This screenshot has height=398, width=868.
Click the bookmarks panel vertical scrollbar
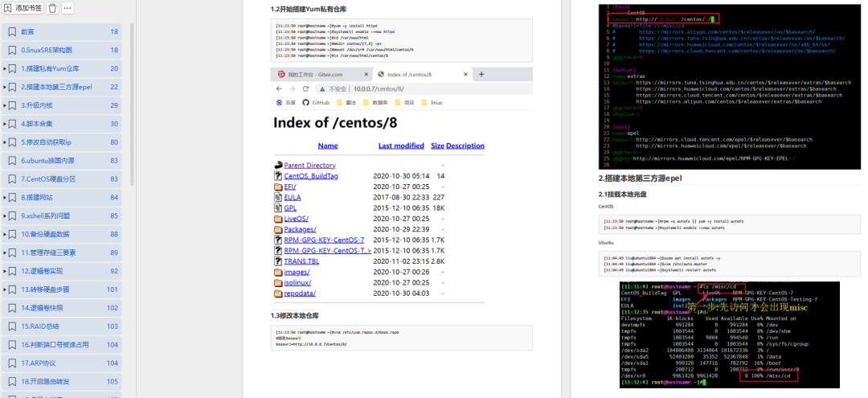(132, 104)
